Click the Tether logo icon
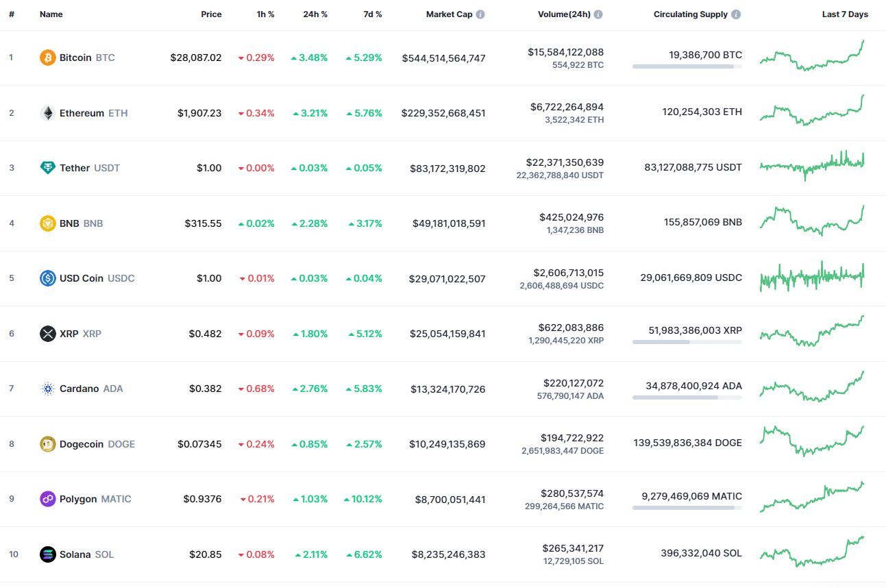The width and height of the screenshot is (886, 588). click(47, 168)
